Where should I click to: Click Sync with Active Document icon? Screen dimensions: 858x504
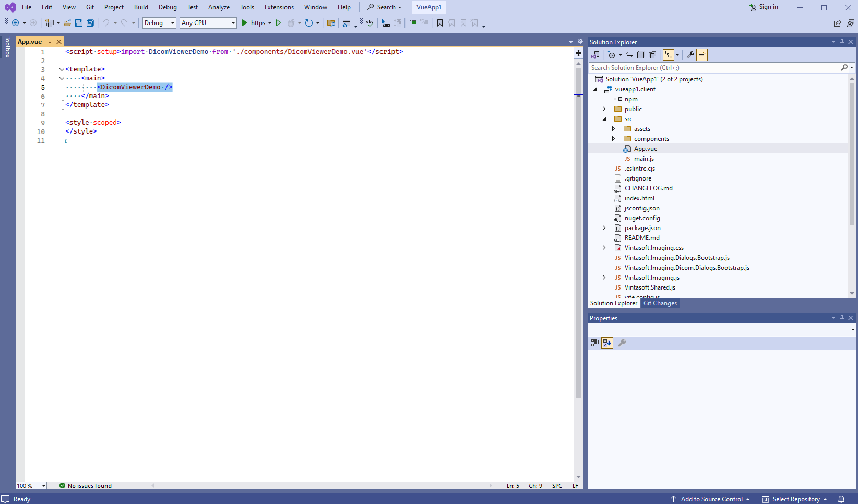(629, 55)
